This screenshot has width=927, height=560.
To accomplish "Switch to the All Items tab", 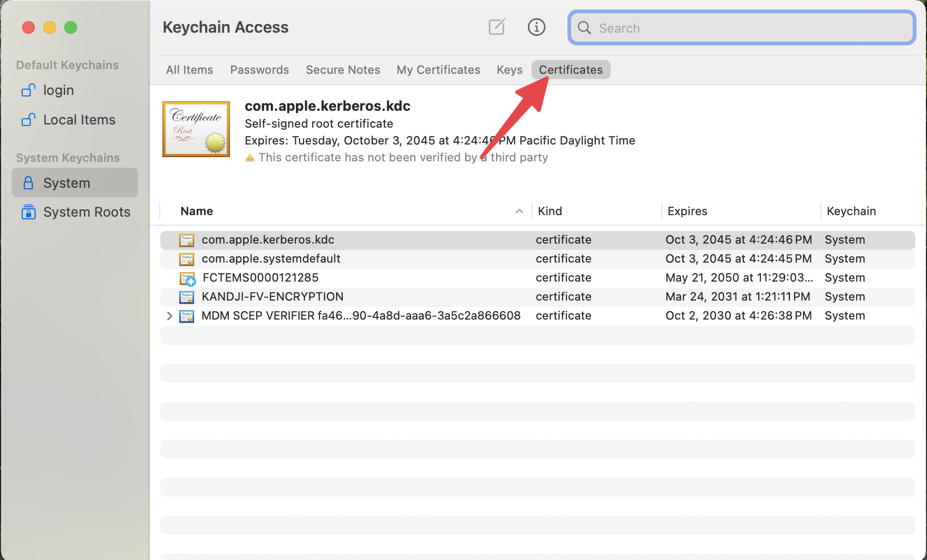I will 189,70.
